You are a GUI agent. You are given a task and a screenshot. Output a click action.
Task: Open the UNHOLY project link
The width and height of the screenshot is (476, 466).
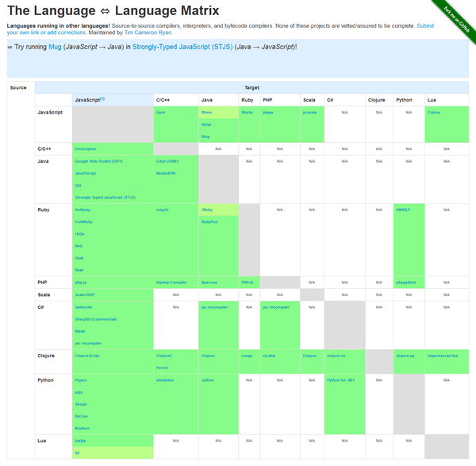[403, 210]
